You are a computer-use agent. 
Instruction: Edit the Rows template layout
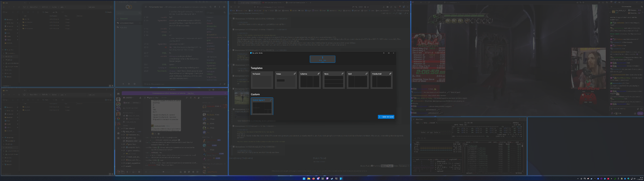[x=342, y=74]
